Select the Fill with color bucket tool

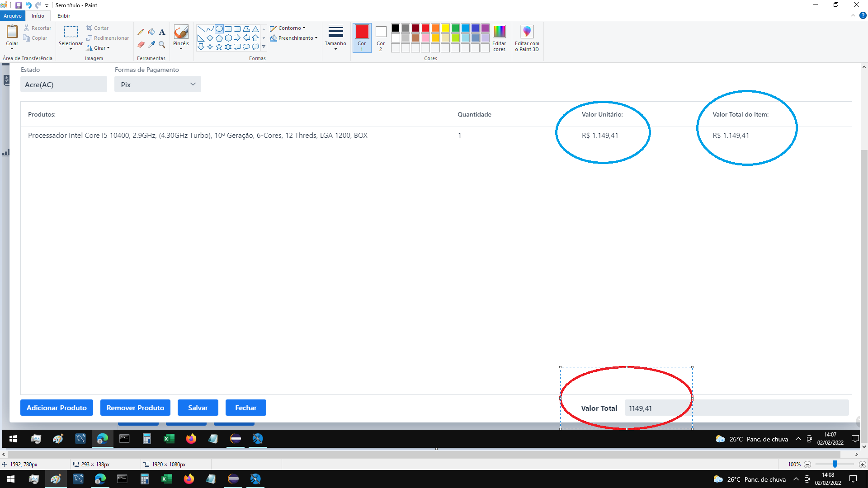(151, 32)
